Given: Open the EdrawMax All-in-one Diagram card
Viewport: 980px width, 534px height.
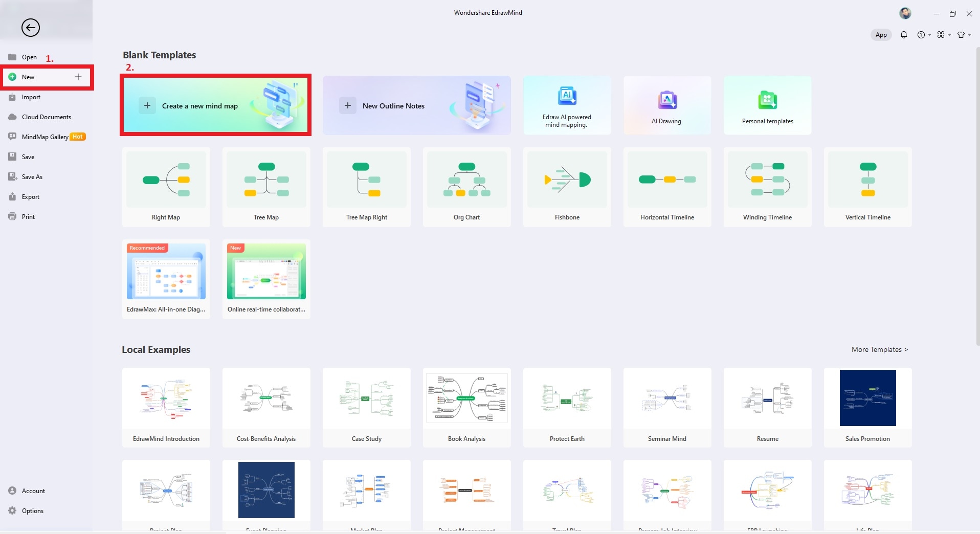Looking at the screenshot, I should [x=166, y=279].
